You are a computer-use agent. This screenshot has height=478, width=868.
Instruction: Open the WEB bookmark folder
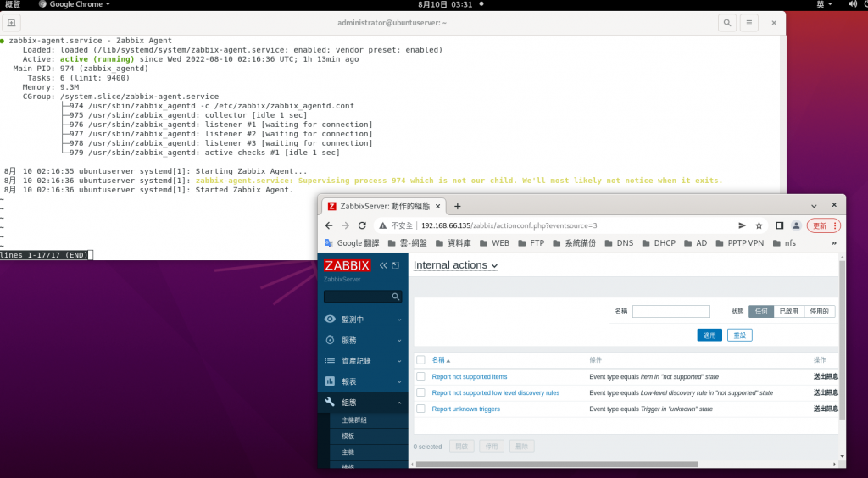494,243
